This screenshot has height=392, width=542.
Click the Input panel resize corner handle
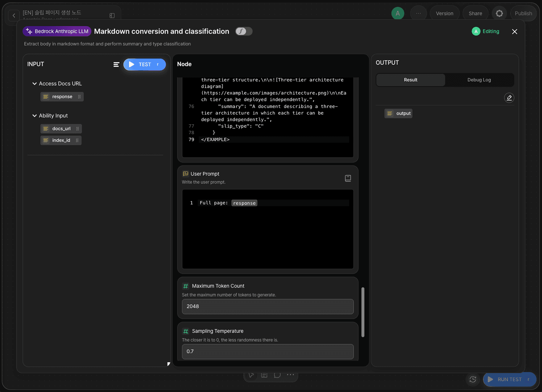pos(169,364)
